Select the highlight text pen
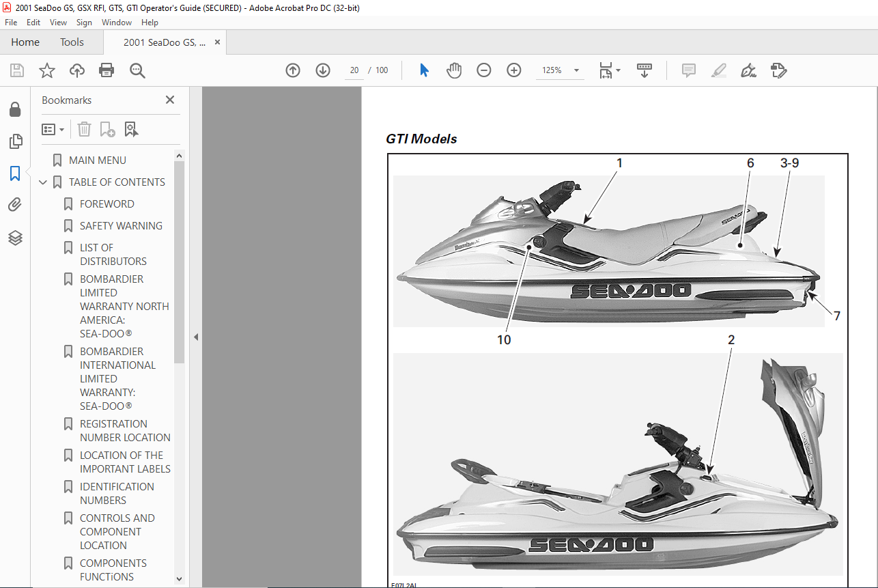 coord(719,70)
